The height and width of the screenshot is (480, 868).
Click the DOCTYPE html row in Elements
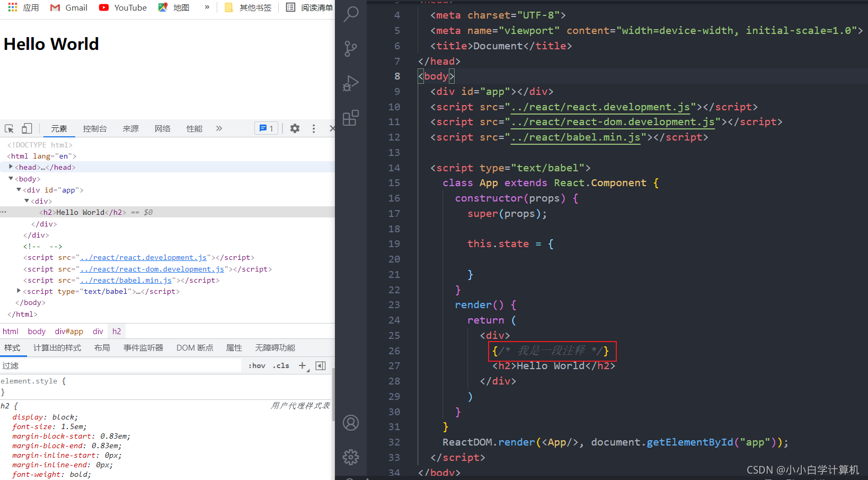coord(40,145)
